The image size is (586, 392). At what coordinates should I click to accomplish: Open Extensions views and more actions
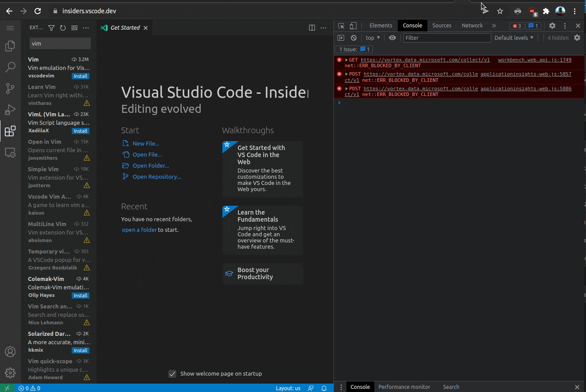tap(86, 28)
